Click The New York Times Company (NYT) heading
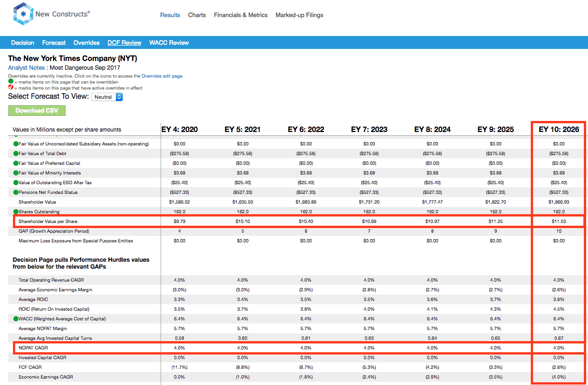The image size is (588, 385). [x=73, y=59]
